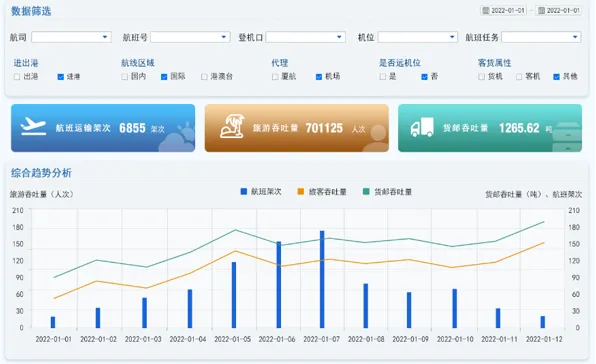Image resolution: width=596 pixels, height=364 pixels.
Task: Toggle 货邮吞吐量 legend series
Action: [387, 191]
